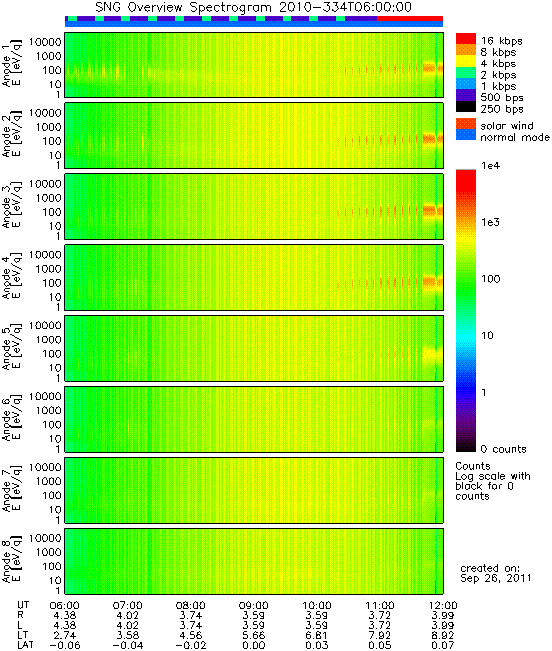Click the 2 kbps green legend swatch
This screenshot has width=552, height=651.
pyautogui.click(x=466, y=72)
